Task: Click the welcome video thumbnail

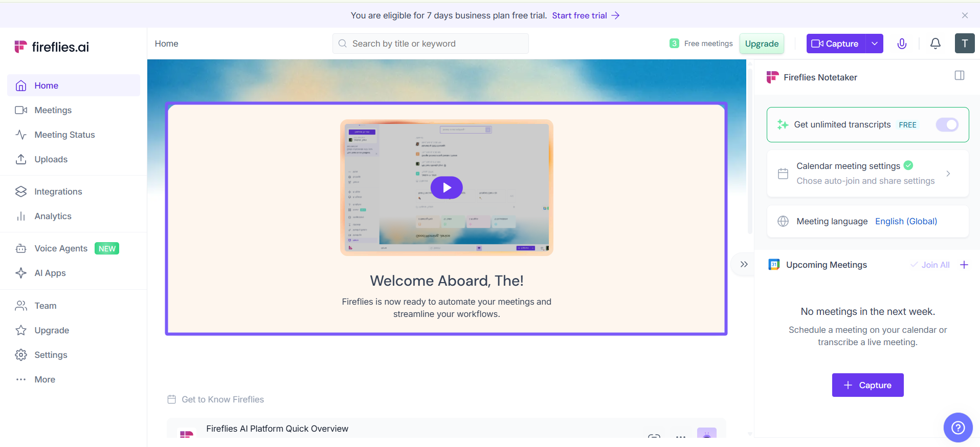Action: coord(447,187)
